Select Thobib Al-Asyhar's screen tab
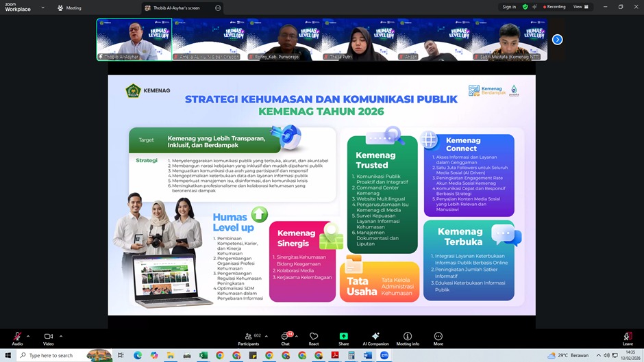Viewport: 644px width, 362px height. pyautogui.click(x=177, y=8)
